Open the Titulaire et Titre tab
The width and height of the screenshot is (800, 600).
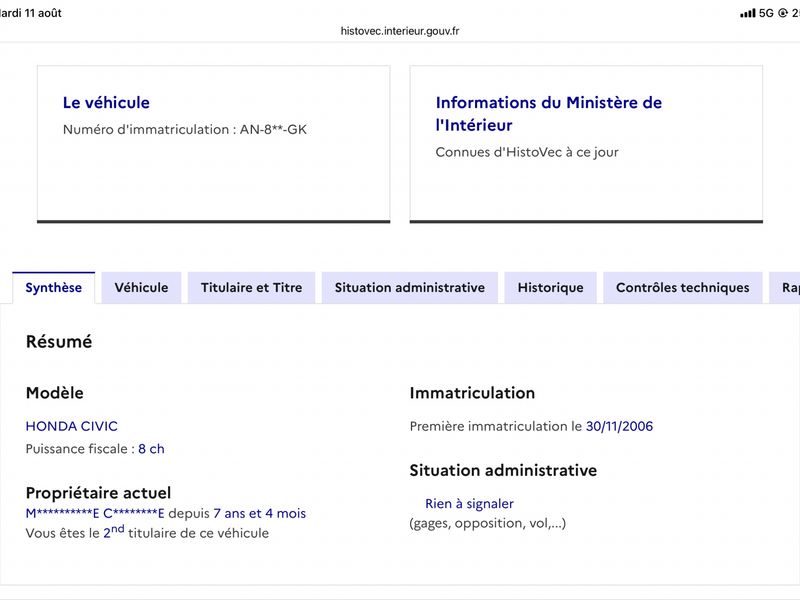[252, 288]
